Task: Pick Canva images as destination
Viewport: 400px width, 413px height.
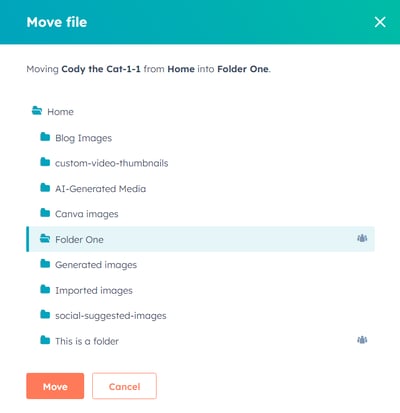Action: [87, 214]
